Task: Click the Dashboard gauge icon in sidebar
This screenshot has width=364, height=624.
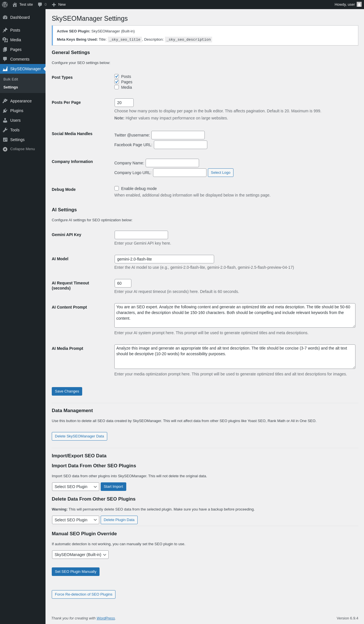Action: (5, 17)
